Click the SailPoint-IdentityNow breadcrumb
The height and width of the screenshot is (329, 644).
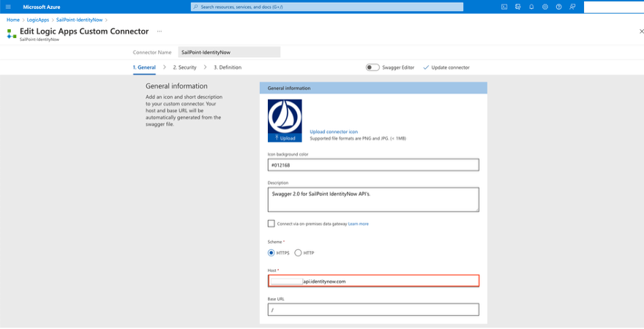click(79, 20)
